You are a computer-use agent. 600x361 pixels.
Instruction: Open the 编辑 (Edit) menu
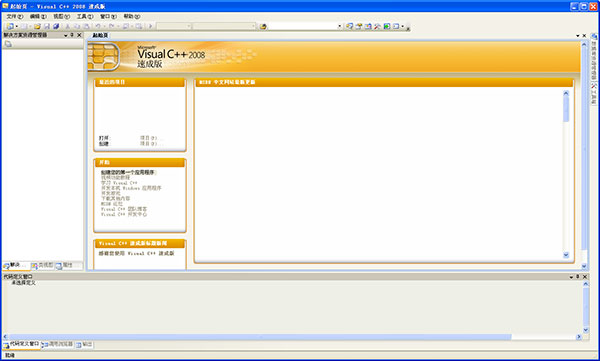point(38,16)
